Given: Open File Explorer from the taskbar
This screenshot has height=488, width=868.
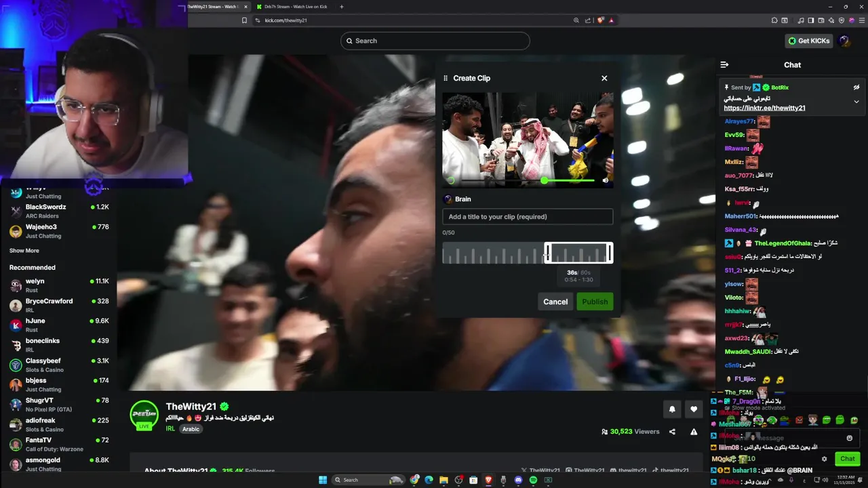Looking at the screenshot, I should [x=443, y=480].
